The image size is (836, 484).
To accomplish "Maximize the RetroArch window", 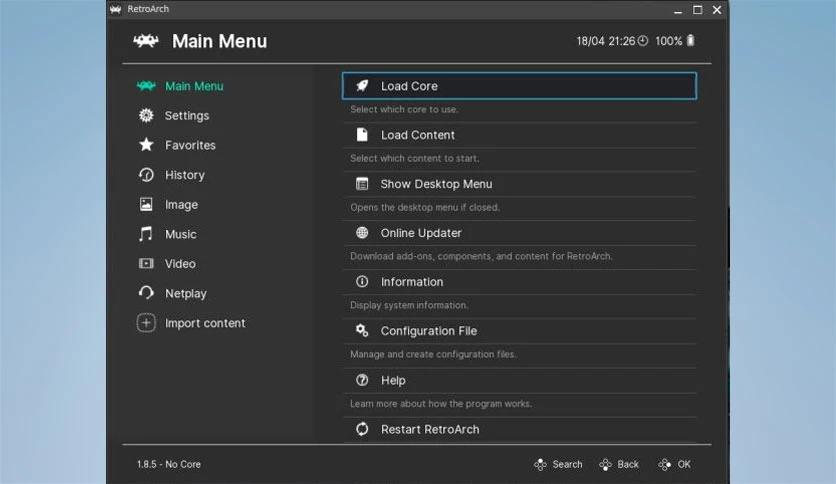I will (697, 10).
